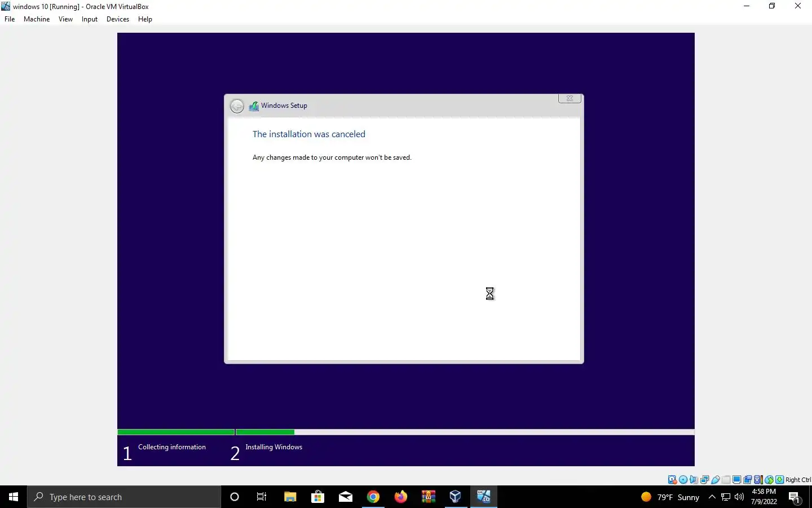Close the Windows Setup dialog

570,98
